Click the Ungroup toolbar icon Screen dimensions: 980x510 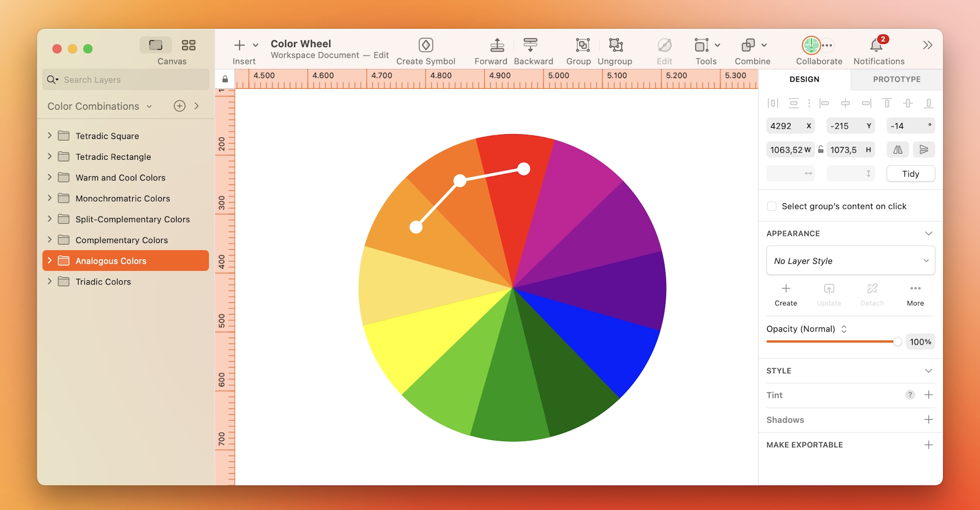615,45
